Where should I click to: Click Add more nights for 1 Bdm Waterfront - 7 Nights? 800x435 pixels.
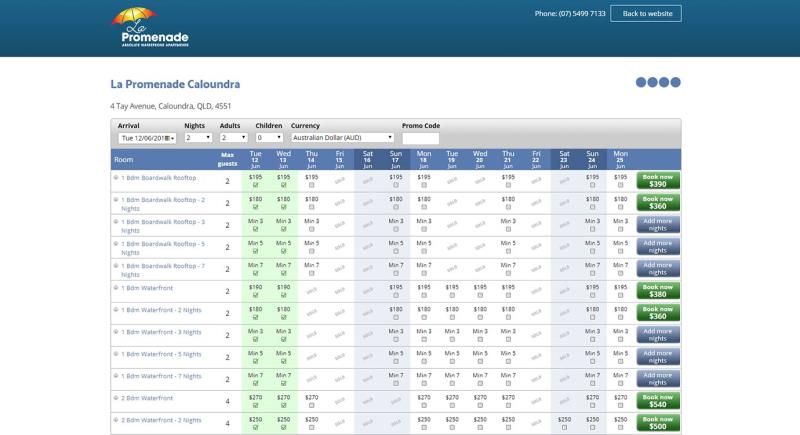click(658, 378)
